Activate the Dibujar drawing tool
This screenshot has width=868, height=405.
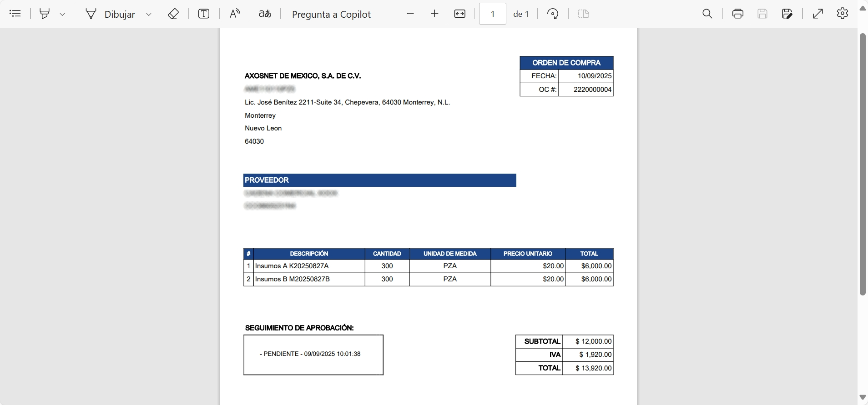click(111, 14)
